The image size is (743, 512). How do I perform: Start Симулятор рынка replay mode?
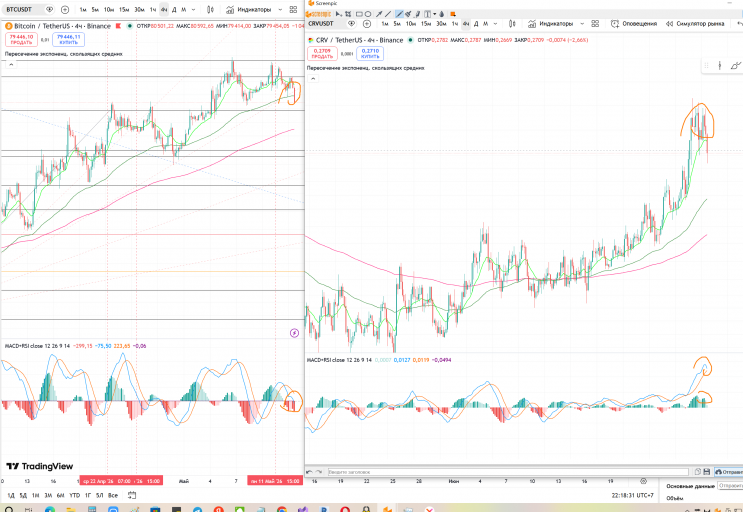(695, 24)
